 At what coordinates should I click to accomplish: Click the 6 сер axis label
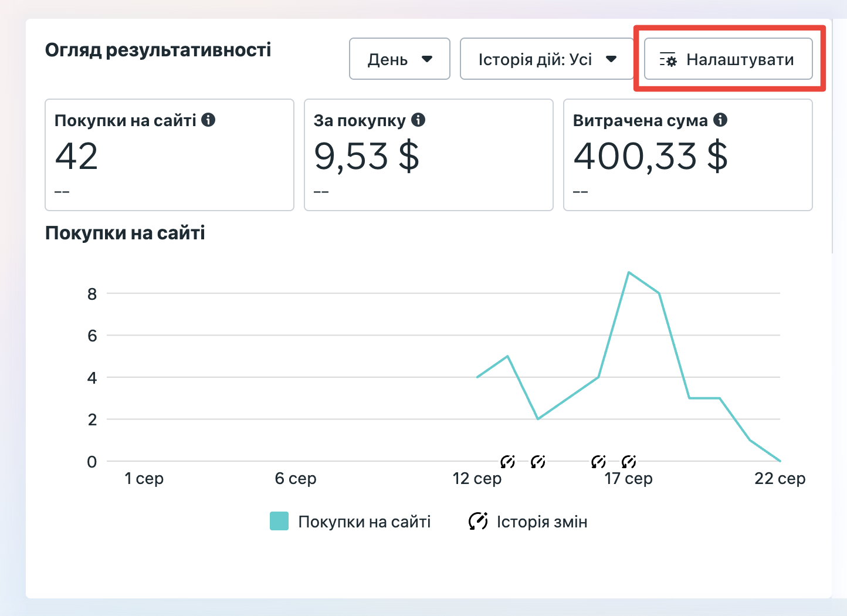pyautogui.click(x=296, y=479)
